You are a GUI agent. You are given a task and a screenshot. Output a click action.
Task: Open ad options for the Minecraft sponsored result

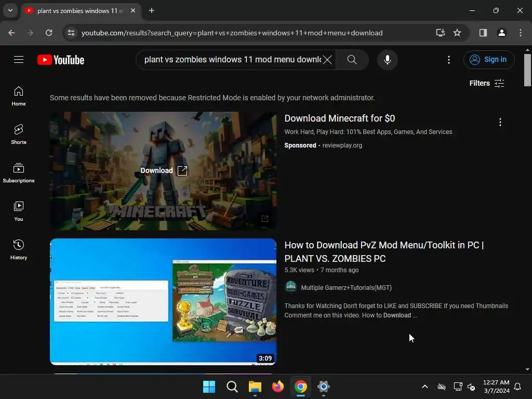click(500, 122)
